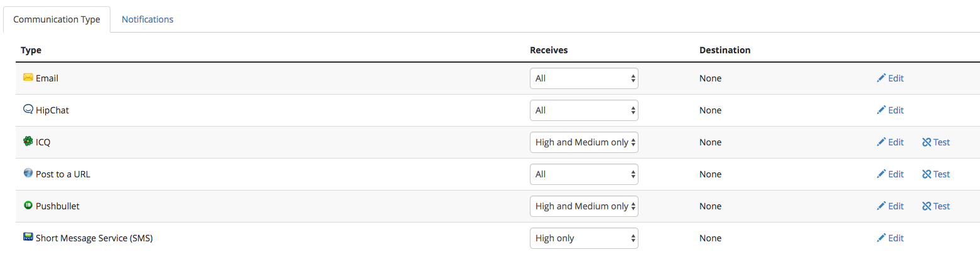980x262 pixels.
Task: Open Pushbullet Receives dropdown
Action: (x=584, y=206)
